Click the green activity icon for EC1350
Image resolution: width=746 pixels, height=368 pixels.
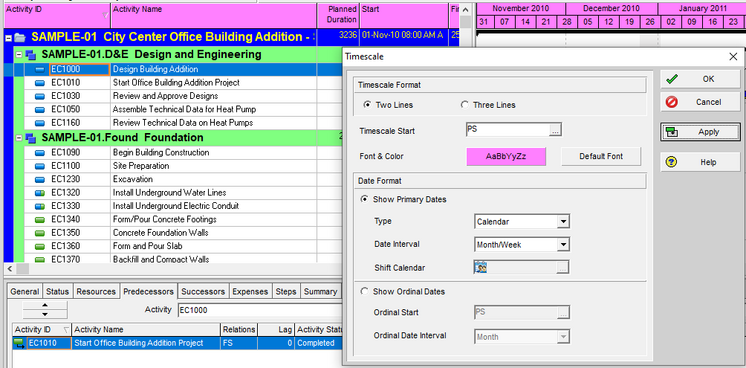pos(40,233)
